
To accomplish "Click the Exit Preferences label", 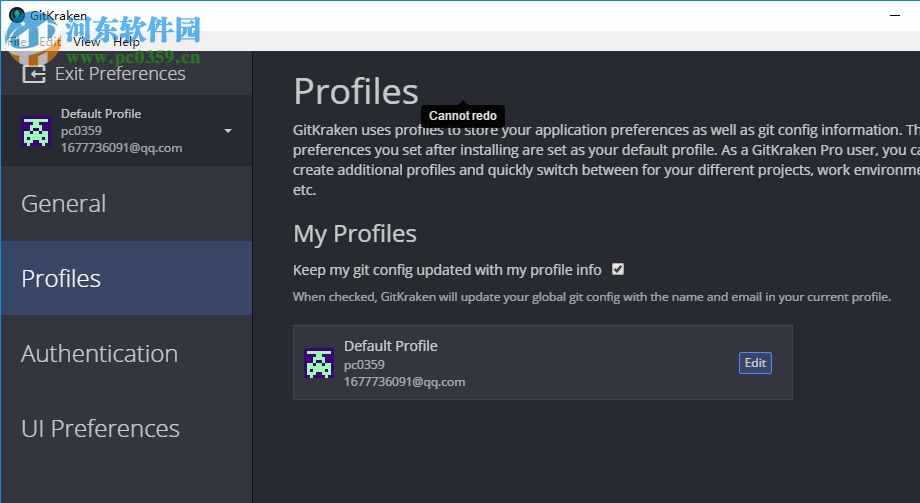I will pos(120,74).
